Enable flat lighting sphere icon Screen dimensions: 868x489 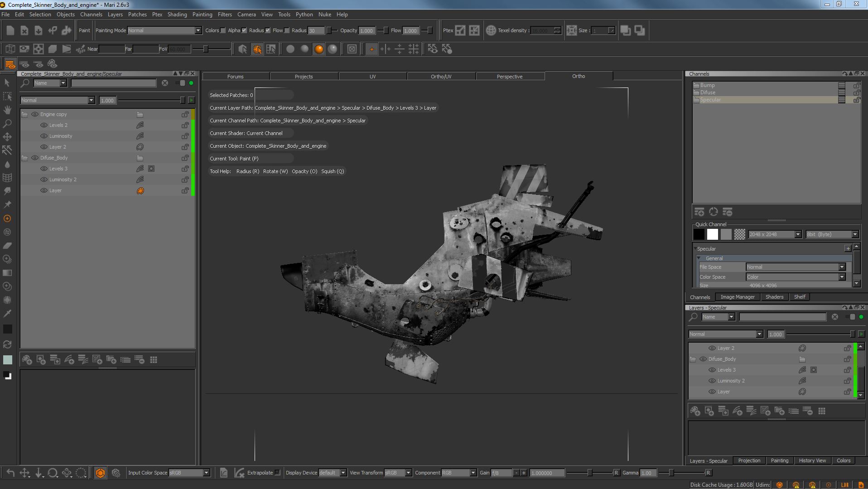tap(290, 49)
